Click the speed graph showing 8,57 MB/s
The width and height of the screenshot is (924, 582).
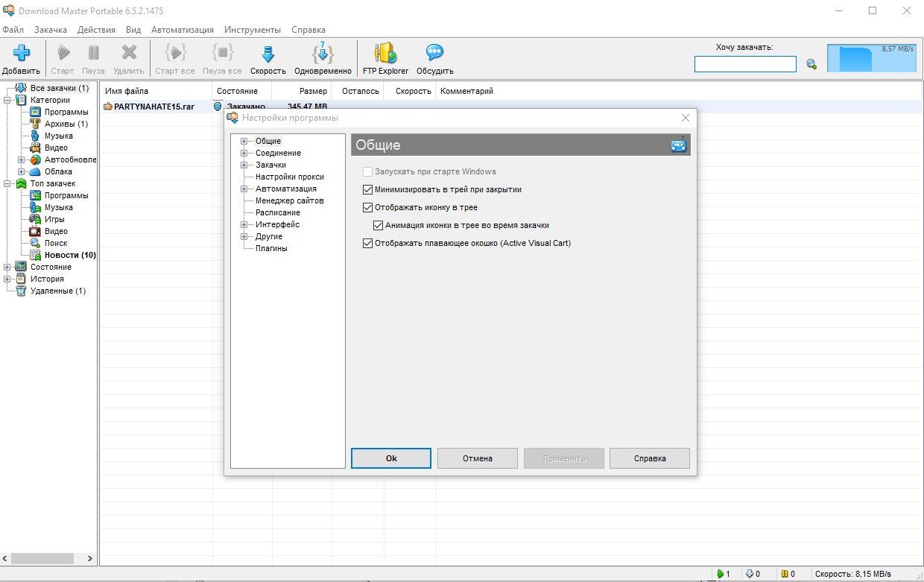tap(872, 57)
